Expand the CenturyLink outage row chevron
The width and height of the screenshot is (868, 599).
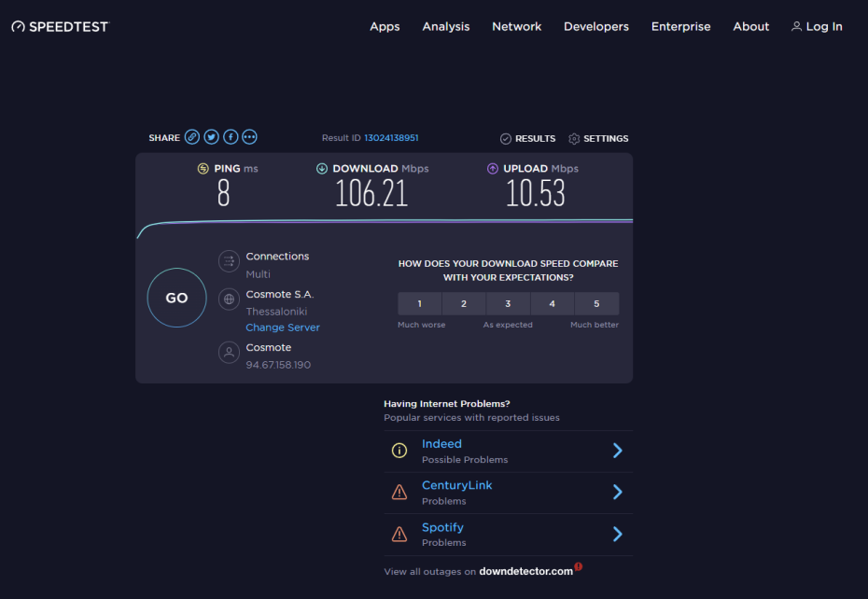click(618, 492)
